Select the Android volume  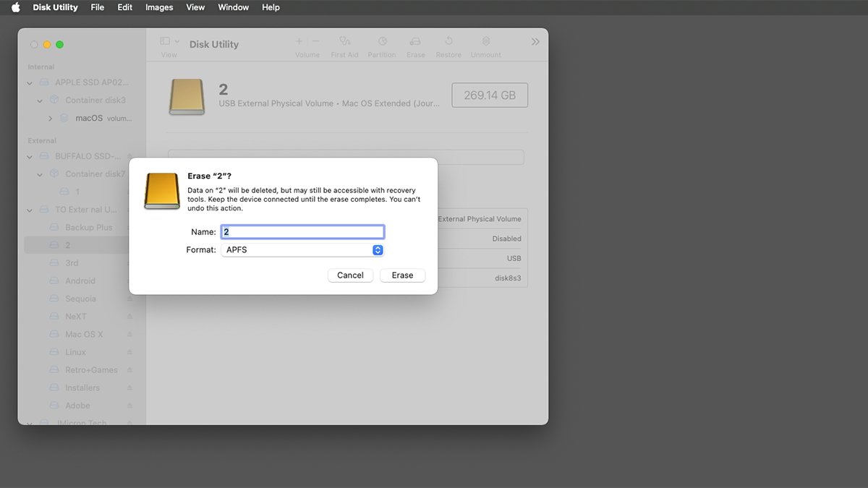(82, 281)
